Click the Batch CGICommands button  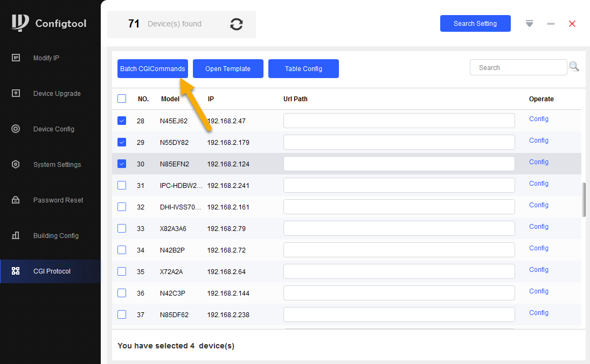[152, 69]
